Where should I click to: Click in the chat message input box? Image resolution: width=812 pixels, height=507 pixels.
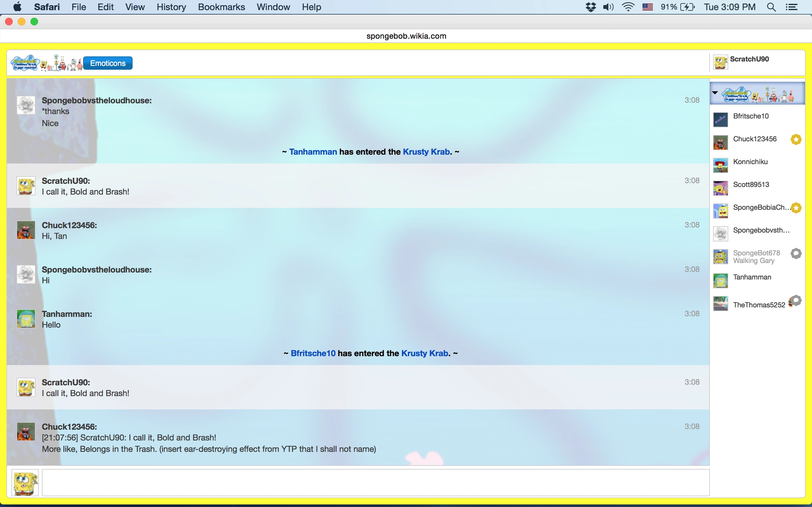(375, 483)
